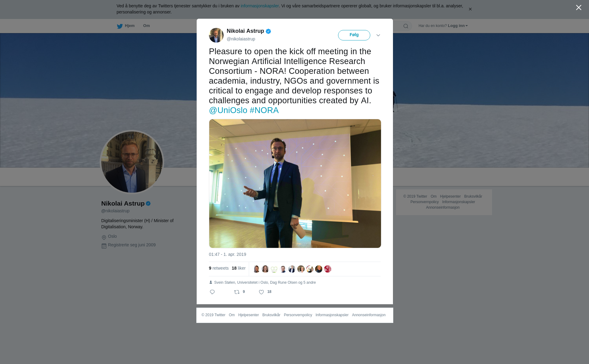Like the tweet with the heart icon
Viewport: 589px width, 364px height.
pyautogui.click(x=261, y=292)
